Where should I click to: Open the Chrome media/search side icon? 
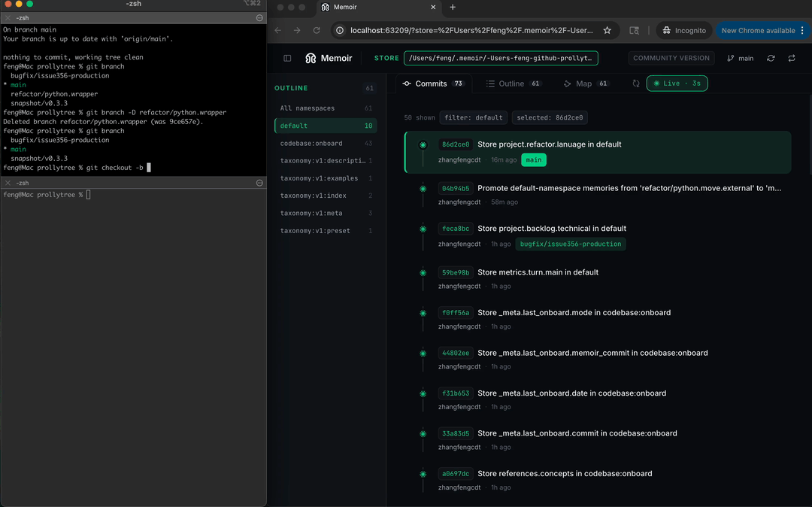[x=634, y=31]
